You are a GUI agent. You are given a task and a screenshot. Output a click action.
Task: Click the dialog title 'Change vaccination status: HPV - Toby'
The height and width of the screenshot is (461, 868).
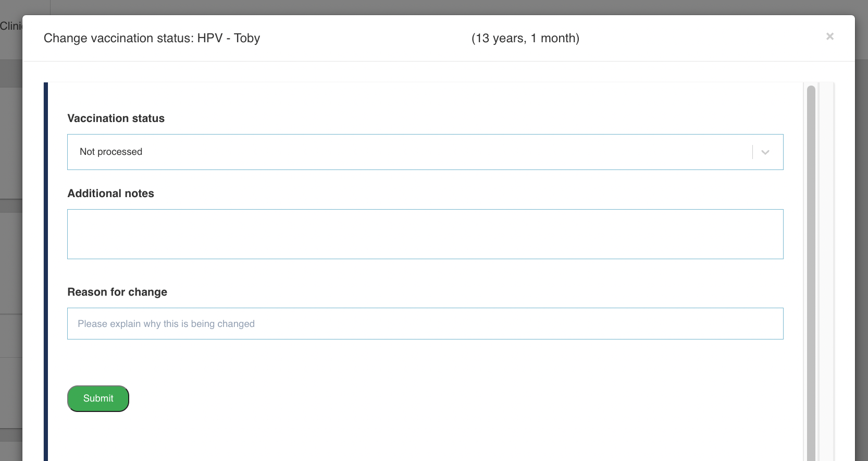[152, 38]
